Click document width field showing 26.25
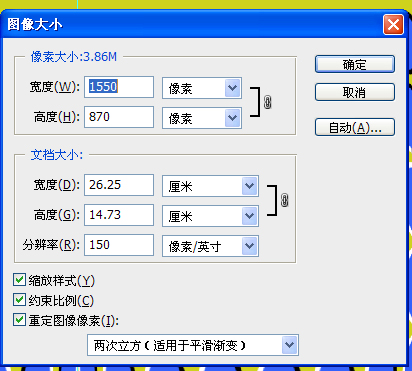Screen dimensions: 412x371 click(119, 185)
